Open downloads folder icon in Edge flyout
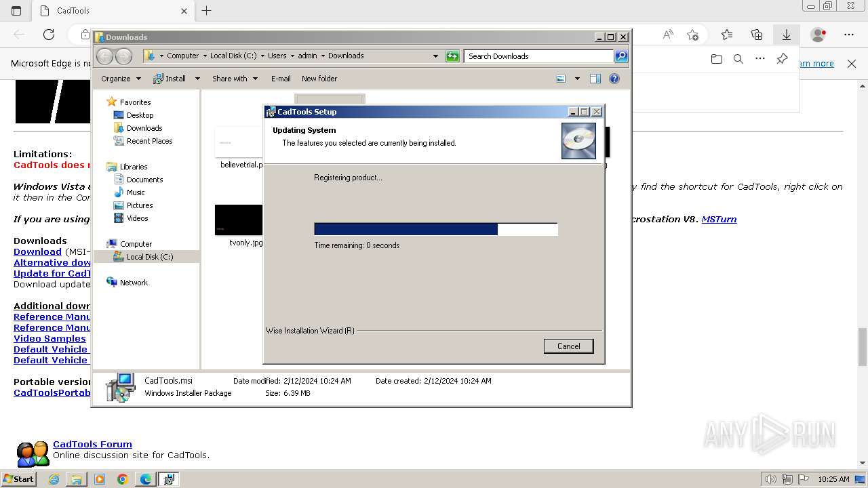Screen dimensions: 868x488 tap(717, 59)
